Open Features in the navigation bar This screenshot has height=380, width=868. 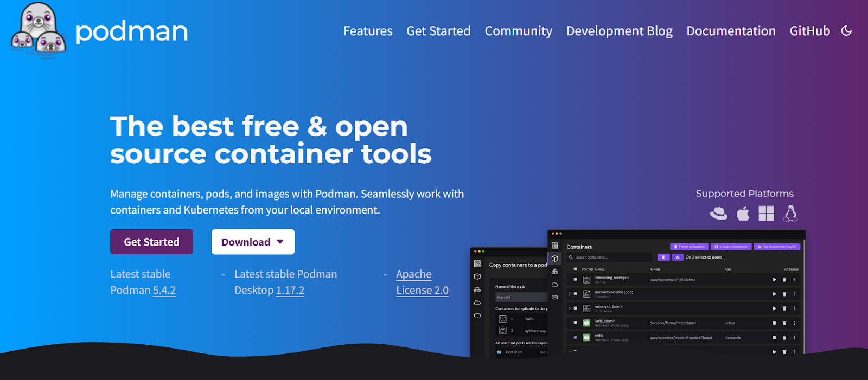368,31
